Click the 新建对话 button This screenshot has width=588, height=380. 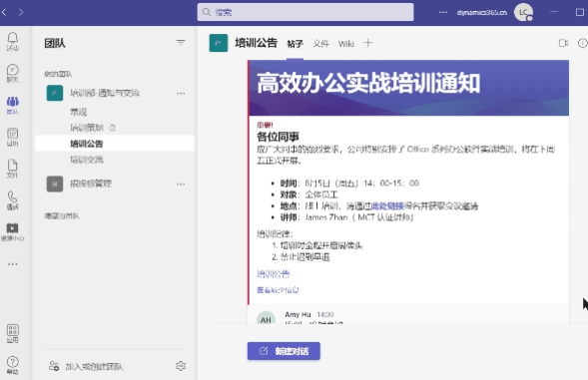284,351
